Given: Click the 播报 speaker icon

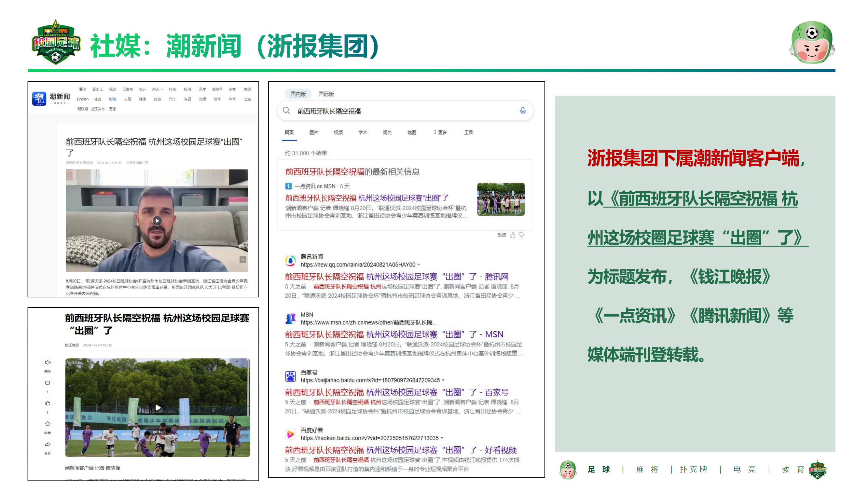Looking at the screenshot, I should point(48,362).
